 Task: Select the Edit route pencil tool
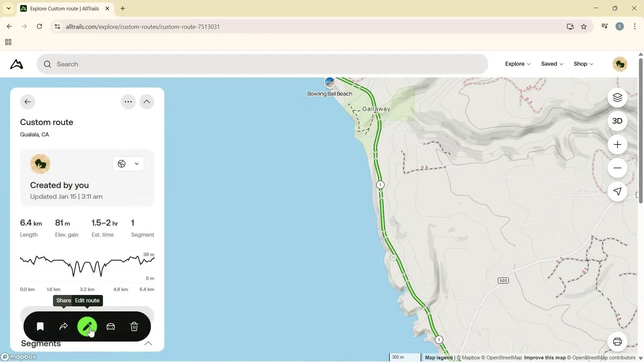(x=87, y=326)
